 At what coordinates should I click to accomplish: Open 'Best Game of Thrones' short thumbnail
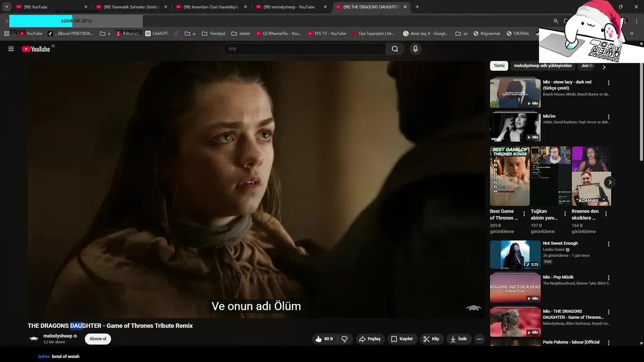[x=510, y=176]
